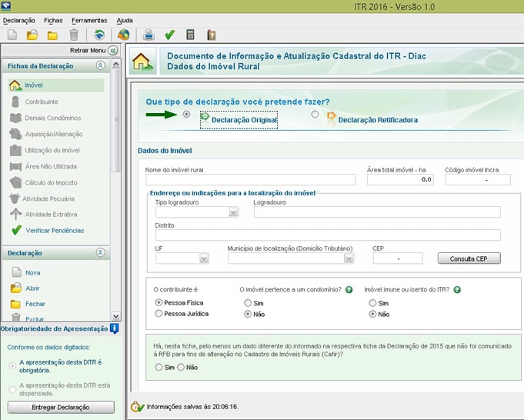Open the Ferramentas menu
524x420 pixels.
click(89, 21)
